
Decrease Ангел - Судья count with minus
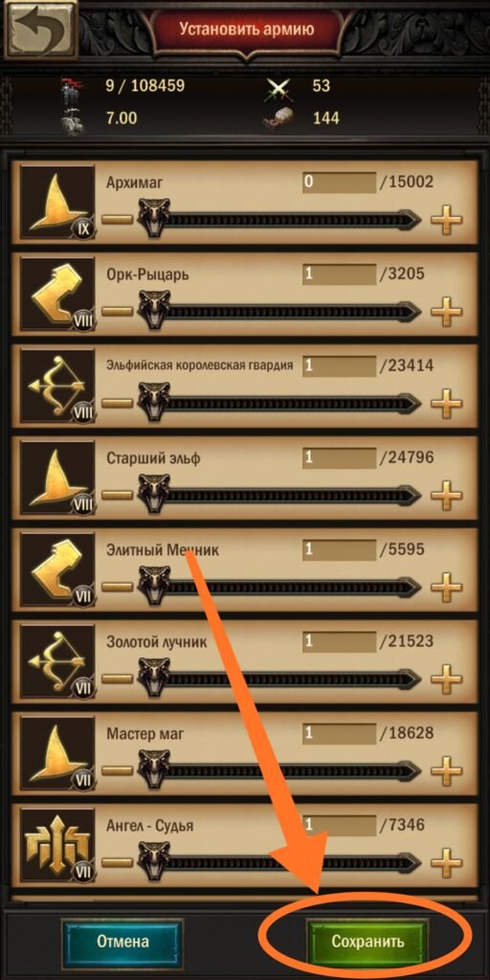pos(118,863)
